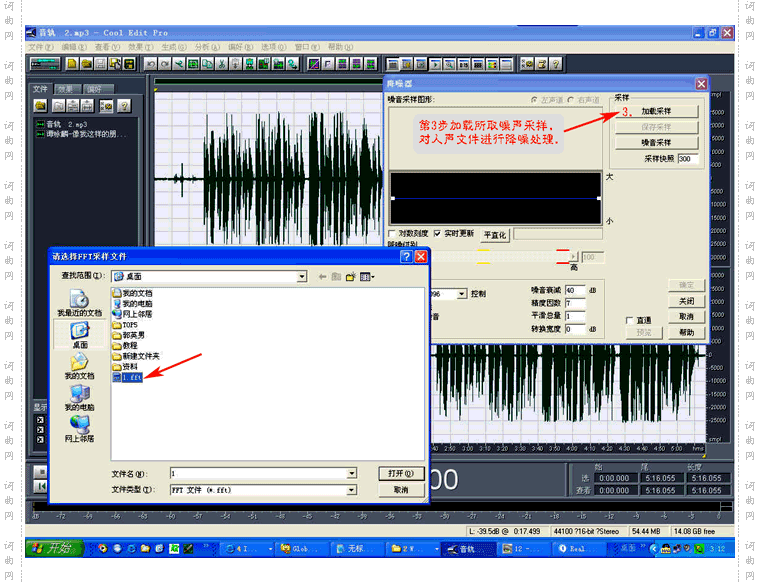This screenshot has height=583, width=760.
Task: Select 网上邻居 in the dialog places bar
Action: coord(79,429)
